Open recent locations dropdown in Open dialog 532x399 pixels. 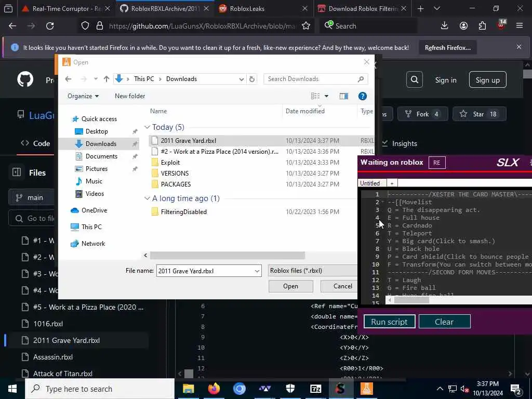point(96,79)
